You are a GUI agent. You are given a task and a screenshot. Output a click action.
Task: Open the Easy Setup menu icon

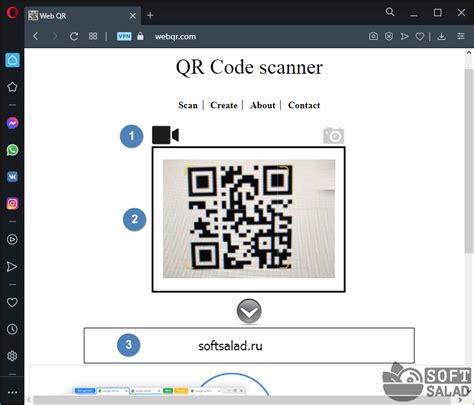(461, 36)
